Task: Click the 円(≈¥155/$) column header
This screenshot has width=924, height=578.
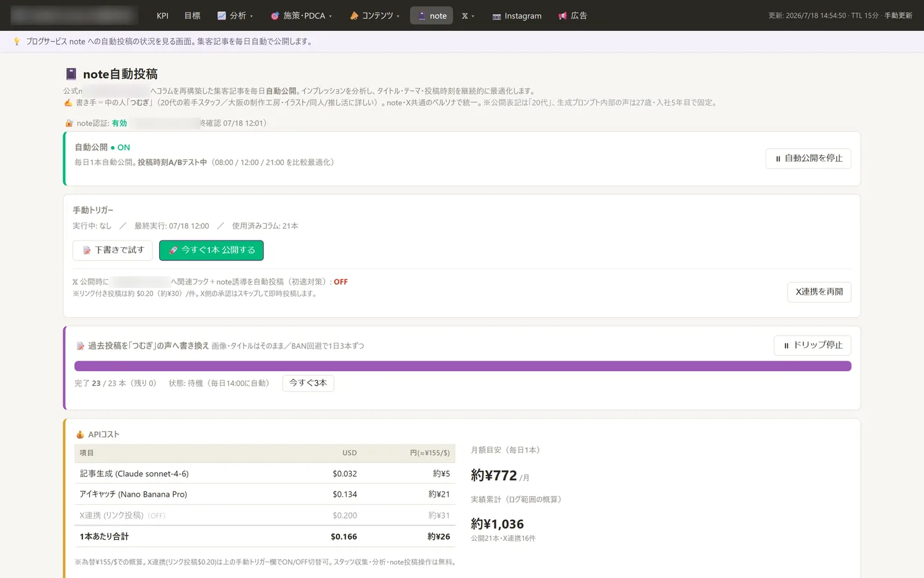Action: pyautogui.click(x=430, y=453)
